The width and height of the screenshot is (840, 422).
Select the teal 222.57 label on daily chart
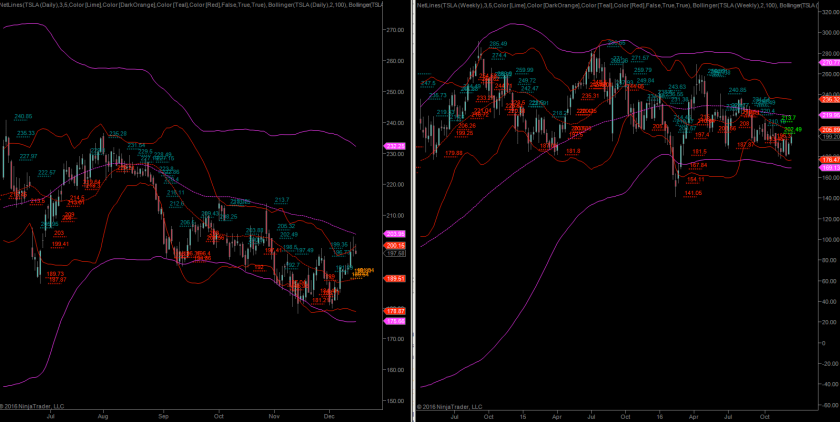[x=47, y=173]
